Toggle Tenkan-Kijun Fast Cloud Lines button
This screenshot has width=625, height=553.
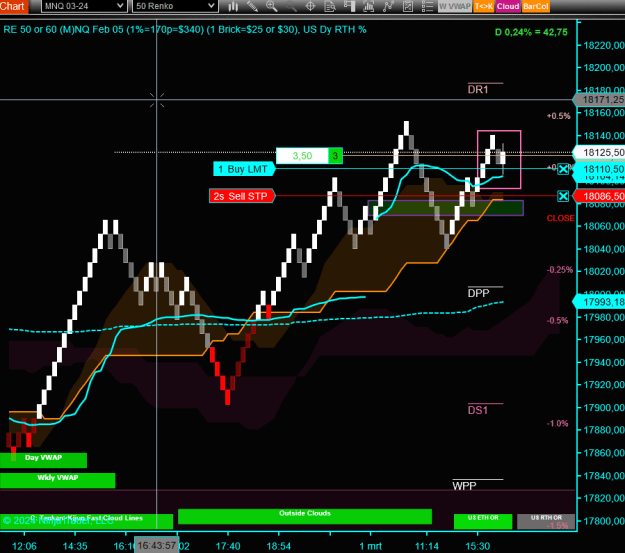pyautogui.click(x=86, y=522)
